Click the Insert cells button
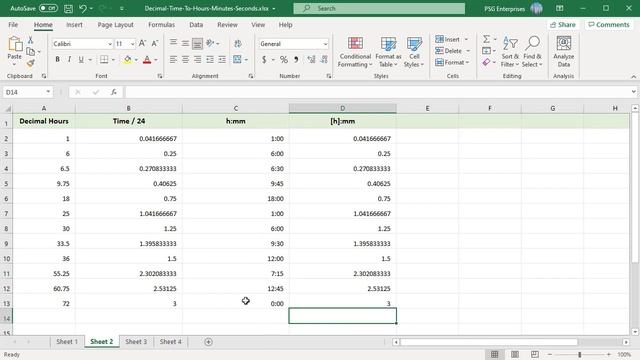This screenshot has height=360, width=640. [452, 39]
